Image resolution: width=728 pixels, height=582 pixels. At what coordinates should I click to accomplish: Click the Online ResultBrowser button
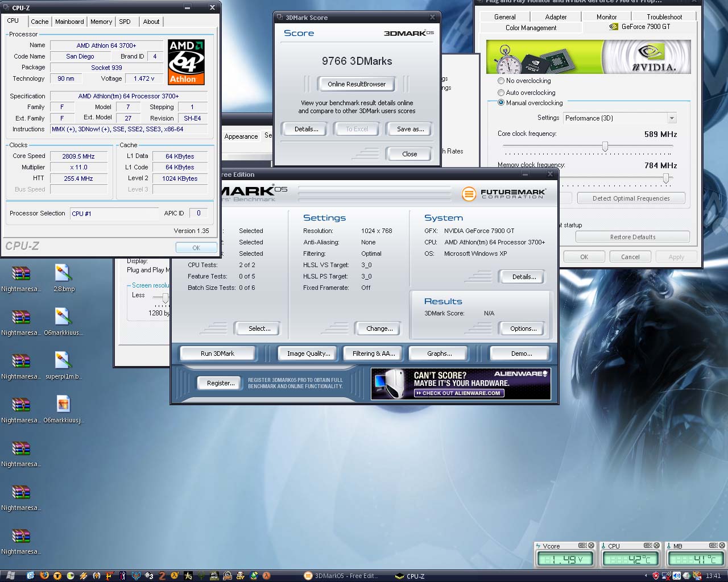[x=357, y=84]
